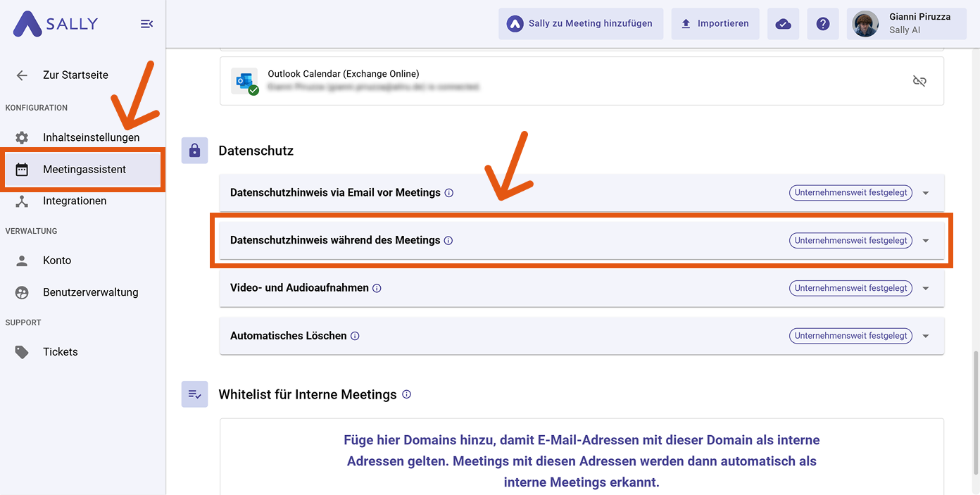Click info icon next to Whitelist heading
The height and width of the screenshot is (495, 980).
pyautogui.click(x=406, y=394)
